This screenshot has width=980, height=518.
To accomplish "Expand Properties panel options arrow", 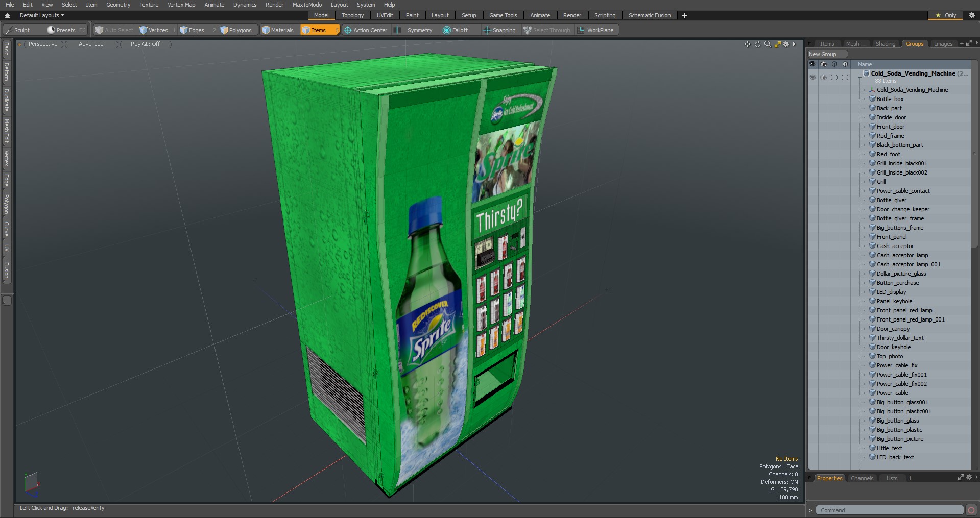I will click(x=976, y=477).
